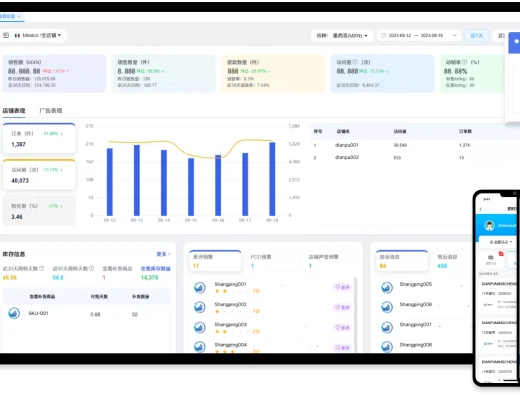Screen dimensions: 520x397
Task: Click store name dianpu001 in table
Action: tap(346, 145)
